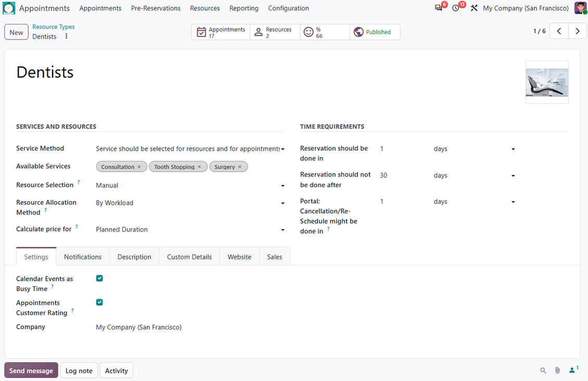Show help for Calculate price for
This screenshot has height=381, width=588.
click(x=76, y=227)
